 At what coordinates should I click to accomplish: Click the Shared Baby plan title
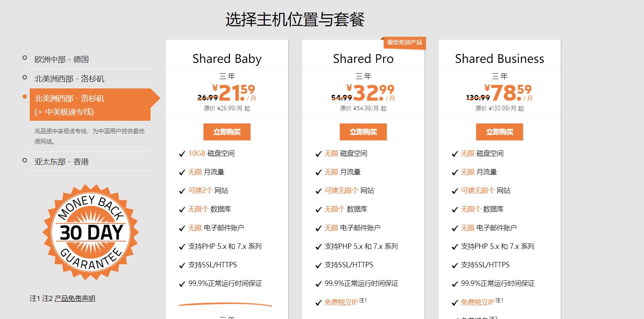(x=227, y=58)
